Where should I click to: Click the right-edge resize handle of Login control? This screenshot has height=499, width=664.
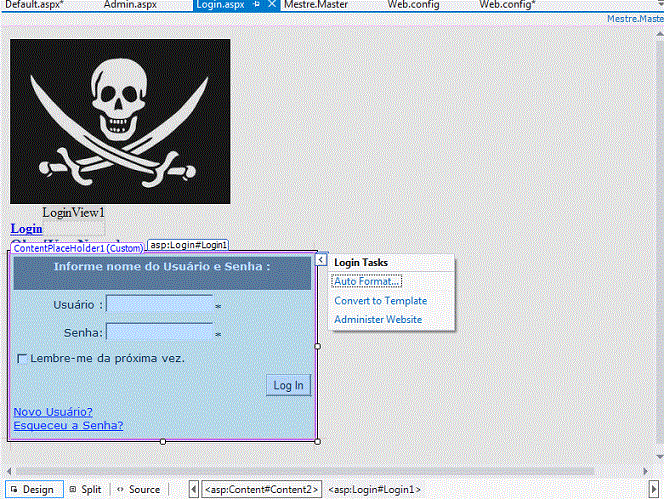tap(318, 346)
